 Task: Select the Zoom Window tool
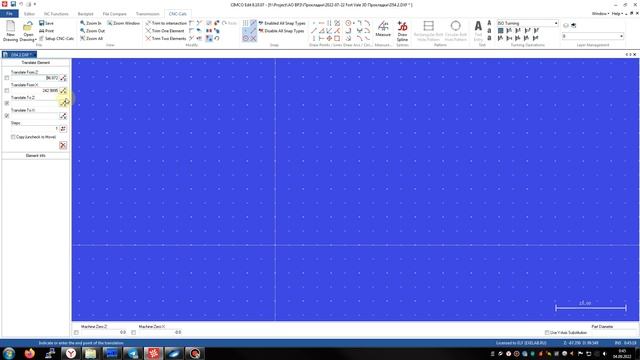123,23
